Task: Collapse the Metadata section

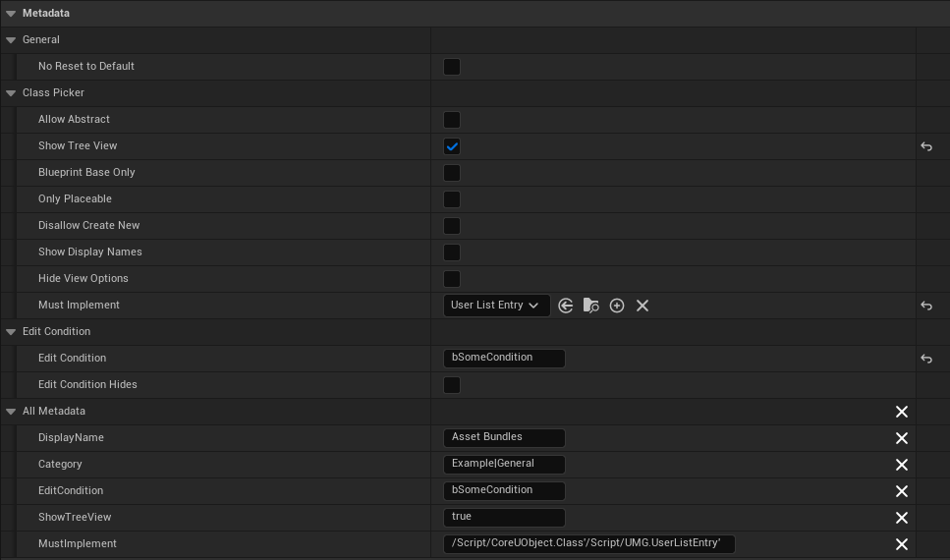Action: click(x=11, y=14)
